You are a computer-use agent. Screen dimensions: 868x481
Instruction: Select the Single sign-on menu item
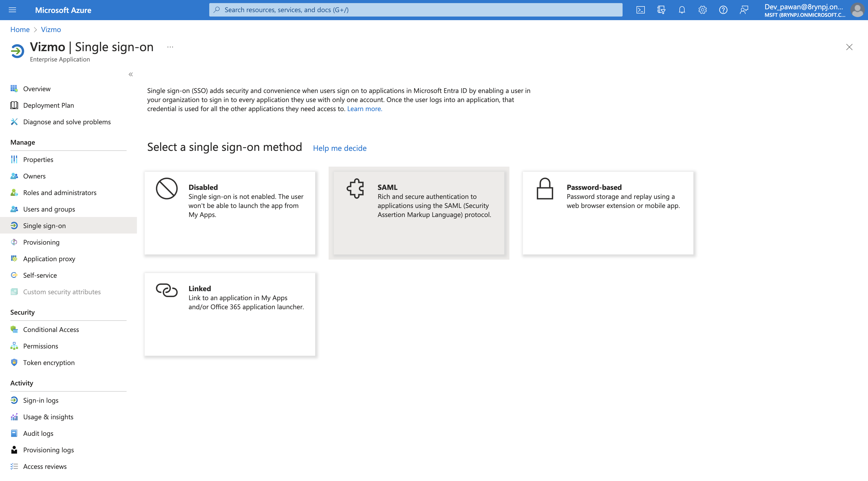[68, 225]
